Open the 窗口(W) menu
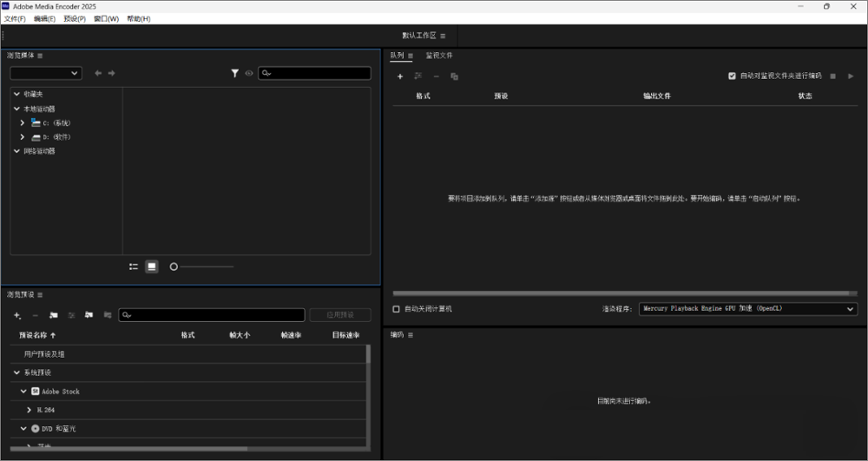Screen dimensions: 868x461 (x=106, y=19)
